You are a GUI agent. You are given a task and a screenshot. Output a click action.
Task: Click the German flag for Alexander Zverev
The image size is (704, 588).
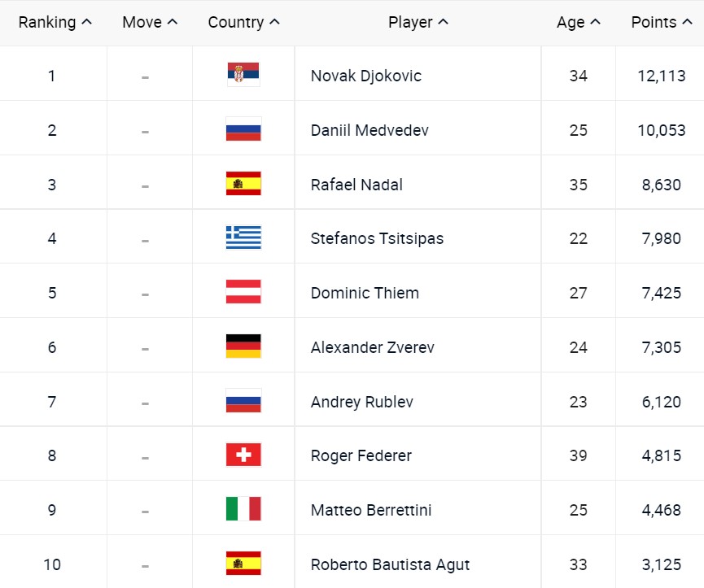[243, 346]
